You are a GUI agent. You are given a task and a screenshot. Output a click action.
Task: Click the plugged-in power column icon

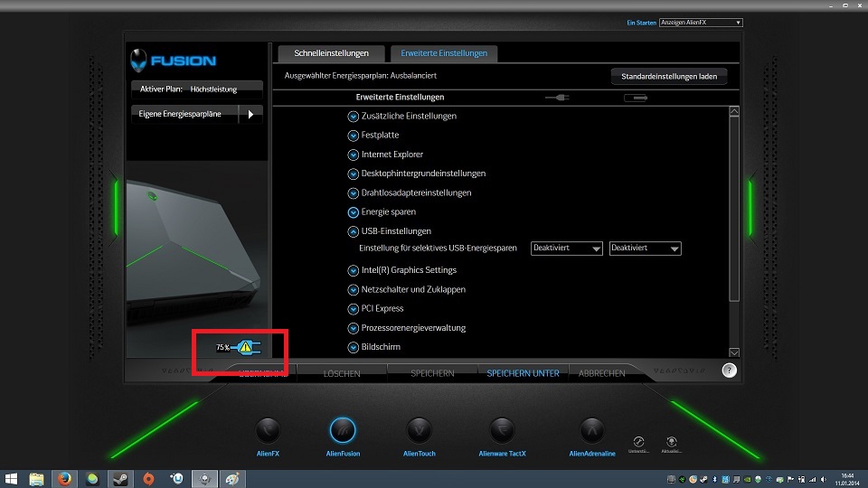(x=557, y=98)
